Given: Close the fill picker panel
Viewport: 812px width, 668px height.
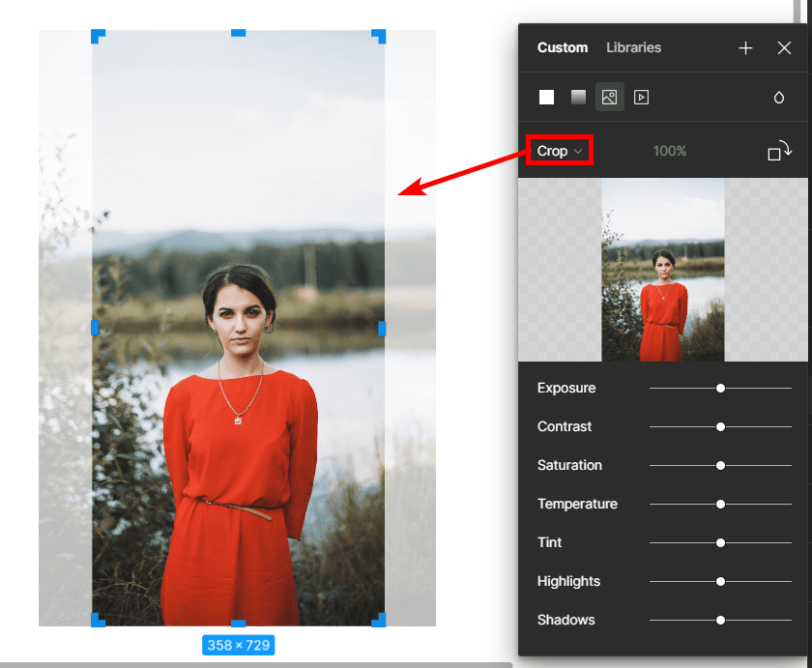Looking at the screenshot, I should coord(784,48).
